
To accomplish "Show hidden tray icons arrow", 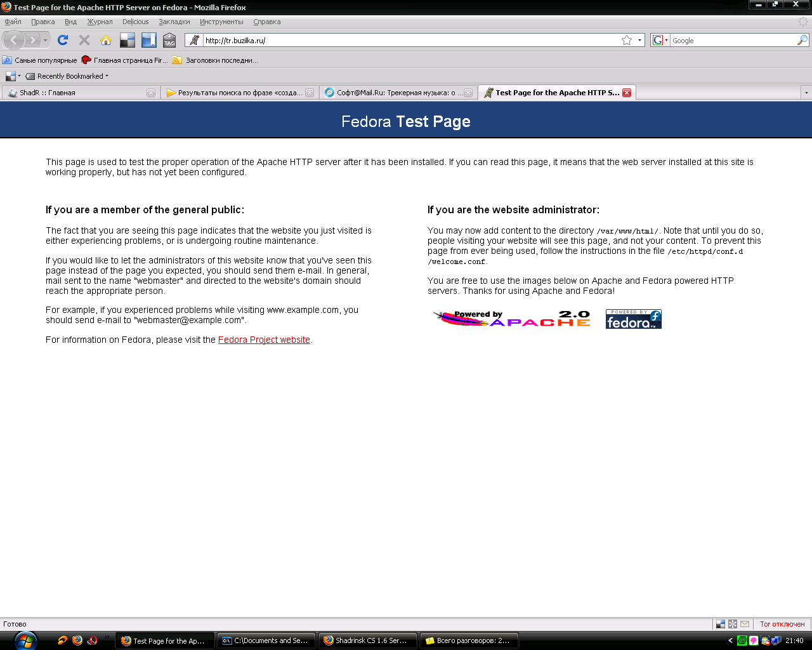I will pyautogui.click(x=730, y=641).
